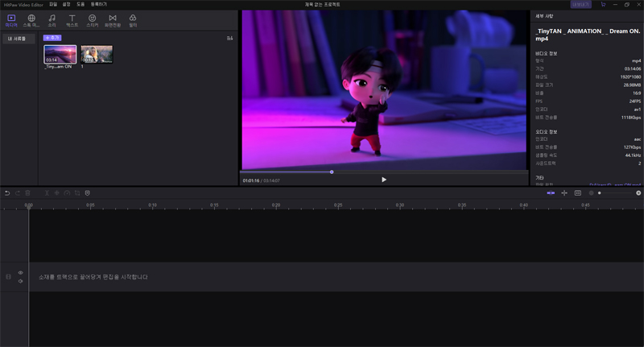Click the 28.98MB file size value
This screenshot has height=347, width=644.
[632, 85]
